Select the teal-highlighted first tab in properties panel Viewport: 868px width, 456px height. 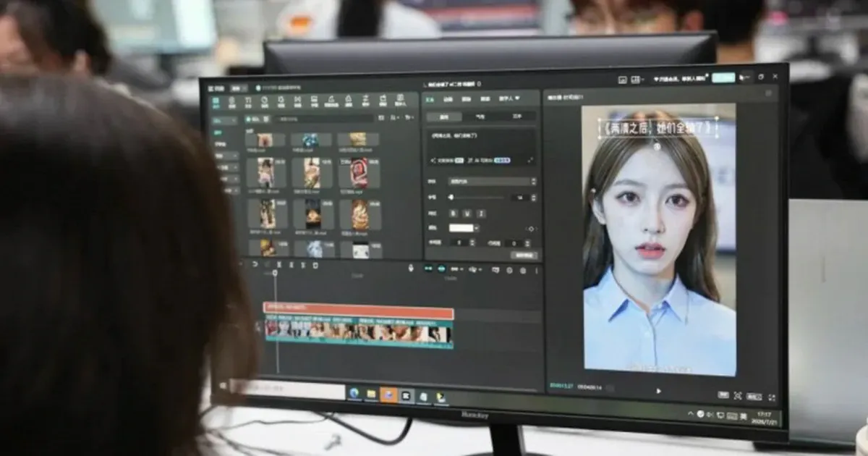point(430,98)
